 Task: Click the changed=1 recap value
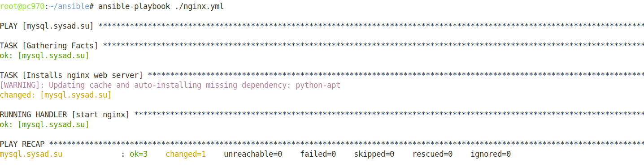coord(186,154)
